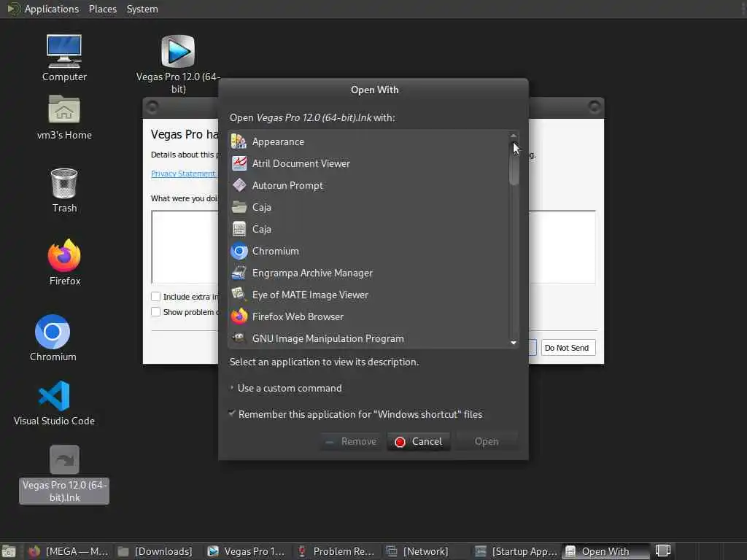Open the Computer desktop icon

point(64,52)
